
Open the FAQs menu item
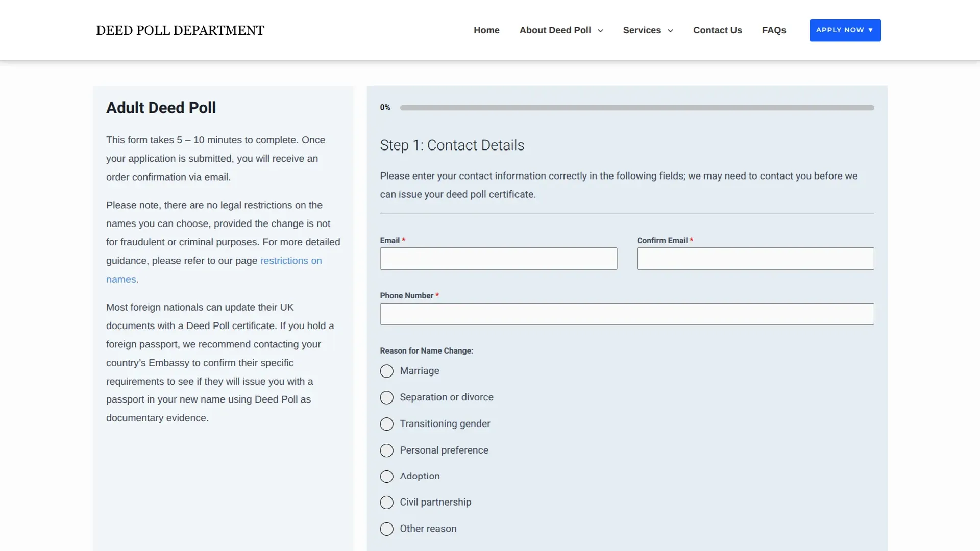(774, 30)
